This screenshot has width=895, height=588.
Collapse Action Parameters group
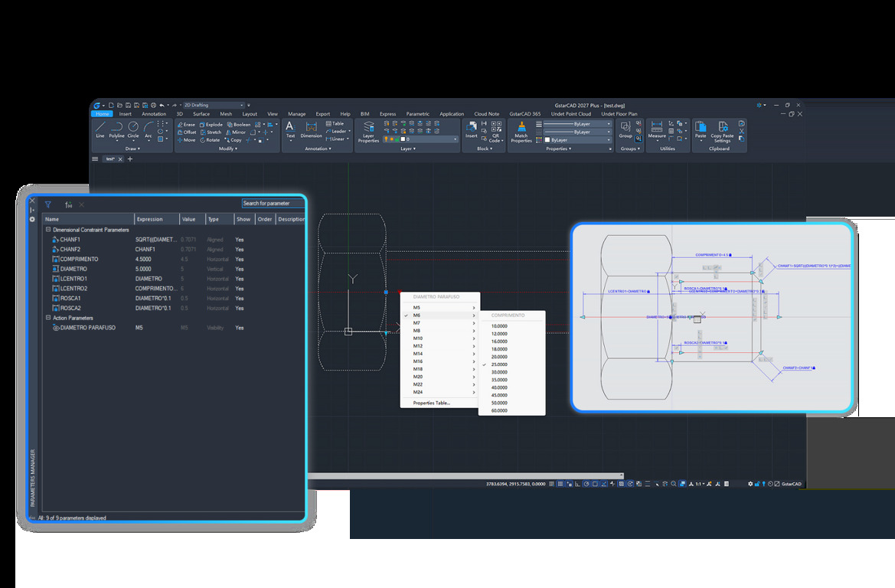coord(48,318)
